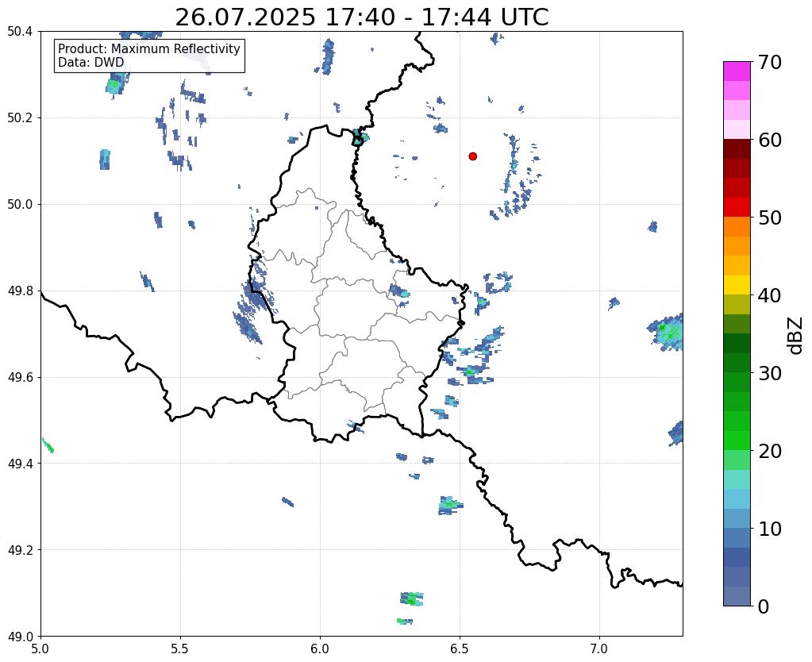Click the 'Data: DWD' label

click(x=91, y=63)
